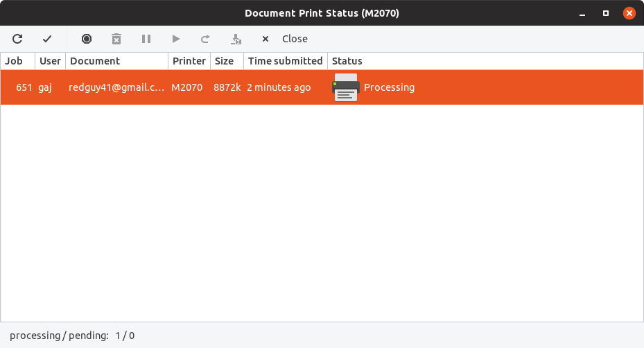Click the checkmark icon in the toolbar

[x=47, y=39]
